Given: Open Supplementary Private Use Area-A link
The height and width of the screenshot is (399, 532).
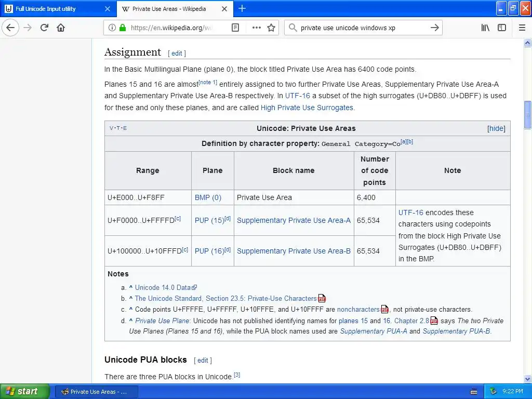Looking at the screenshot, I should tap(294, 220).
